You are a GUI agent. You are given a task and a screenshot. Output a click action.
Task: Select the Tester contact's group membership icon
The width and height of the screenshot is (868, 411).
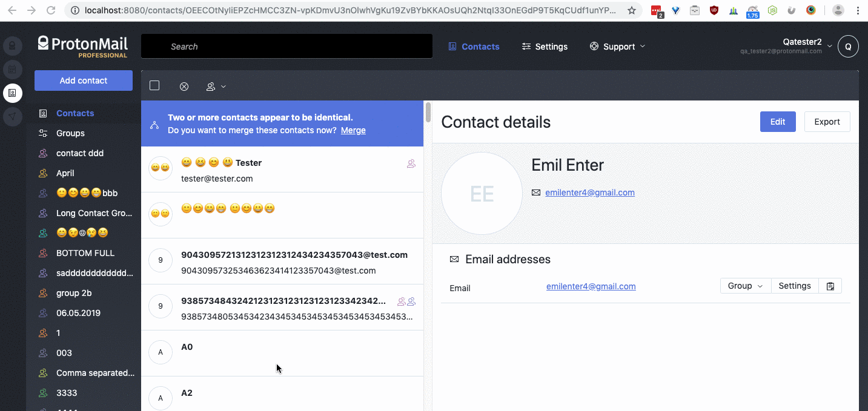pyautogui.click(x=411, y=163)
